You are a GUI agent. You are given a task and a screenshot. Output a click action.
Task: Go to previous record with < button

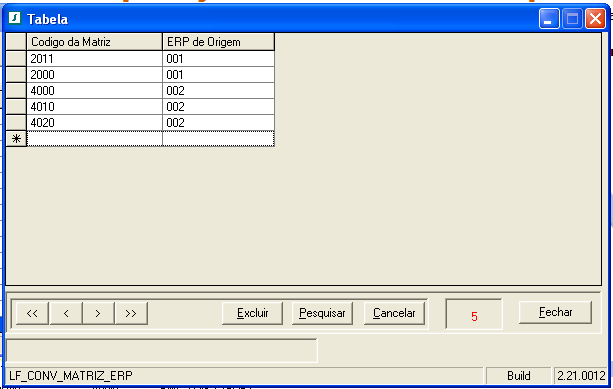click(66, 313)
